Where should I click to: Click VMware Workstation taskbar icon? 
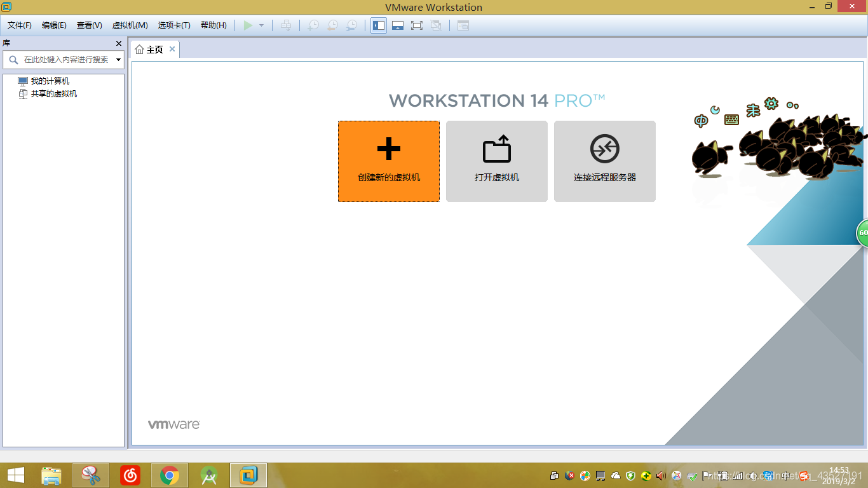pos(248,475)
